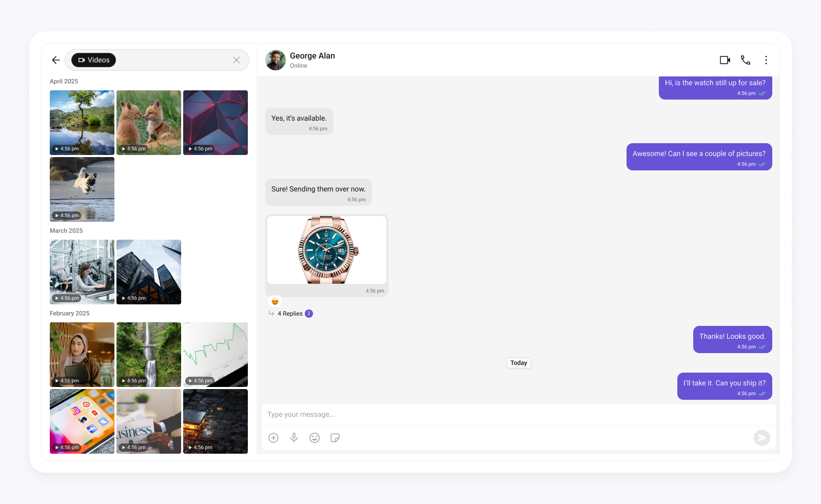Play the lake and tree landscape video

click(82, 123)
